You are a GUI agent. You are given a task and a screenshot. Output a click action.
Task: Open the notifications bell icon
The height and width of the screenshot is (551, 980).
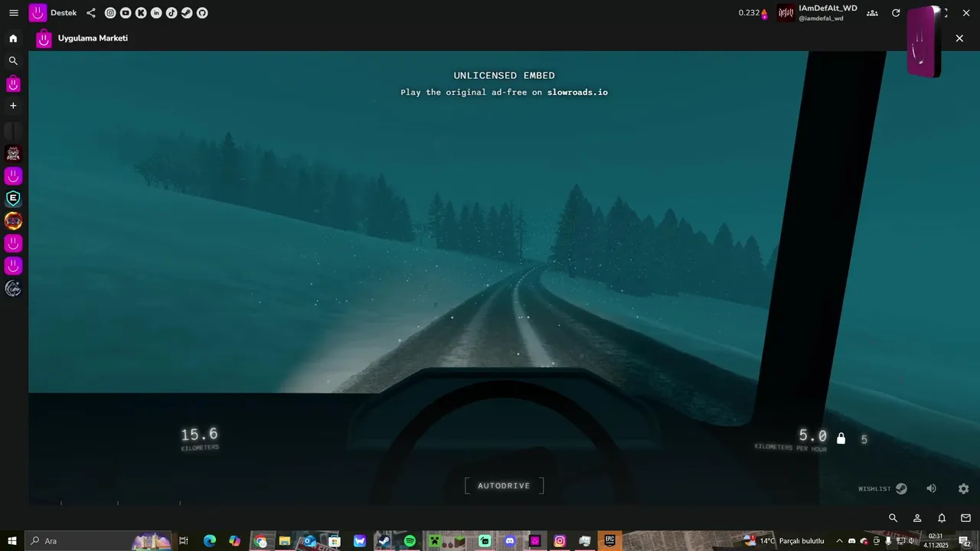tap(942, 518)
